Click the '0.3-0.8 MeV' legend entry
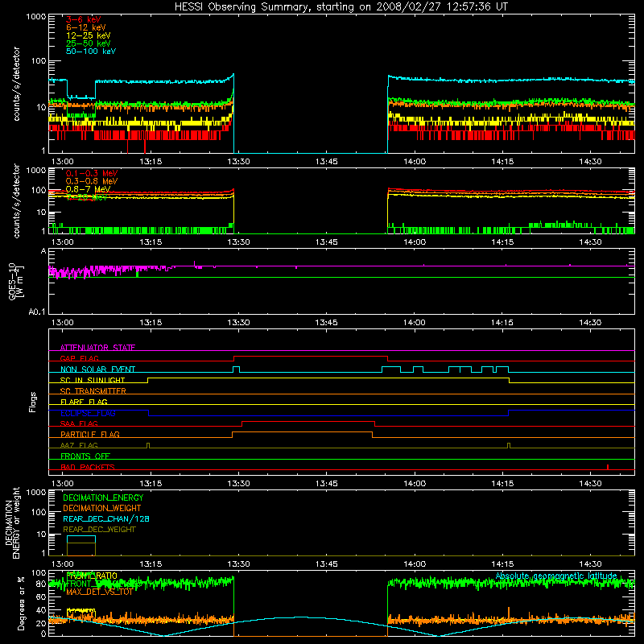 point(92,181)
